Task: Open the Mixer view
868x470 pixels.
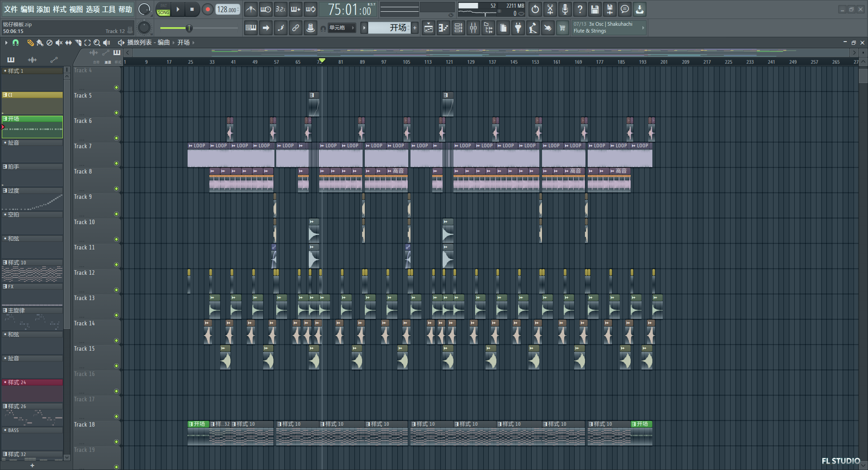Action: (x=473, y=28)
